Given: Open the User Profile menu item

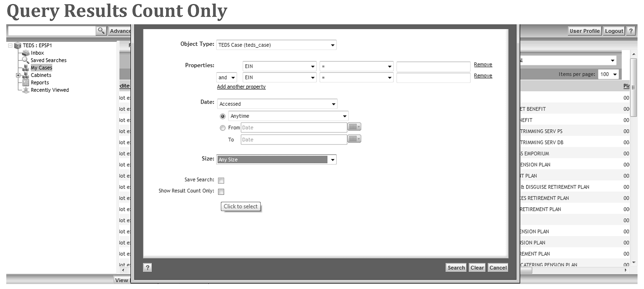Looking at the screenshot, I should pos(584,31).
